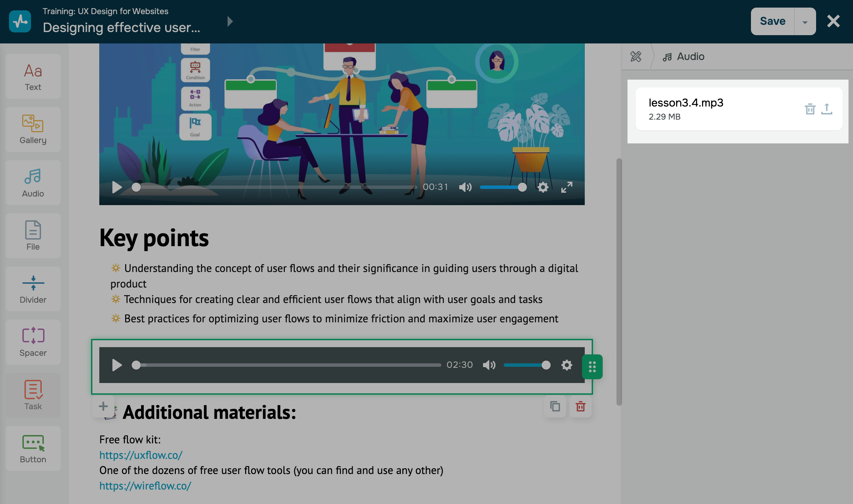Add a Text block from sidebar
853x504 pixels.
tap(33, 77)
